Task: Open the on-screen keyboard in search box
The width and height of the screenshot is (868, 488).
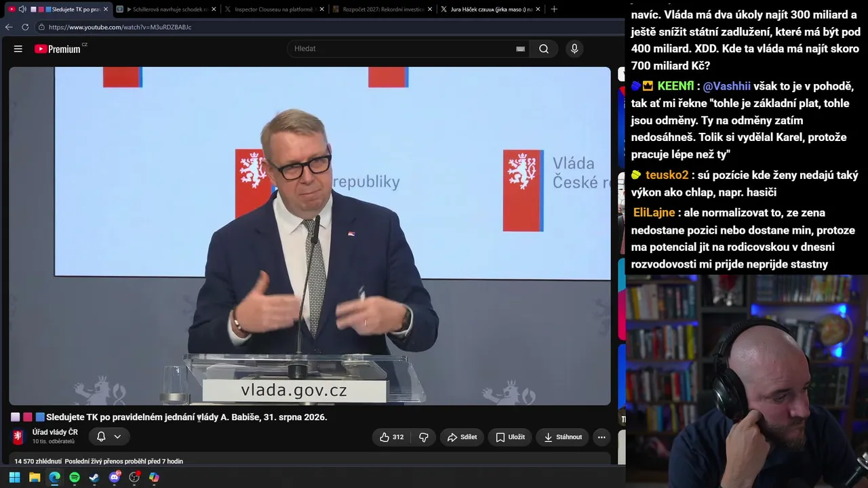Action: click(520, 49)
